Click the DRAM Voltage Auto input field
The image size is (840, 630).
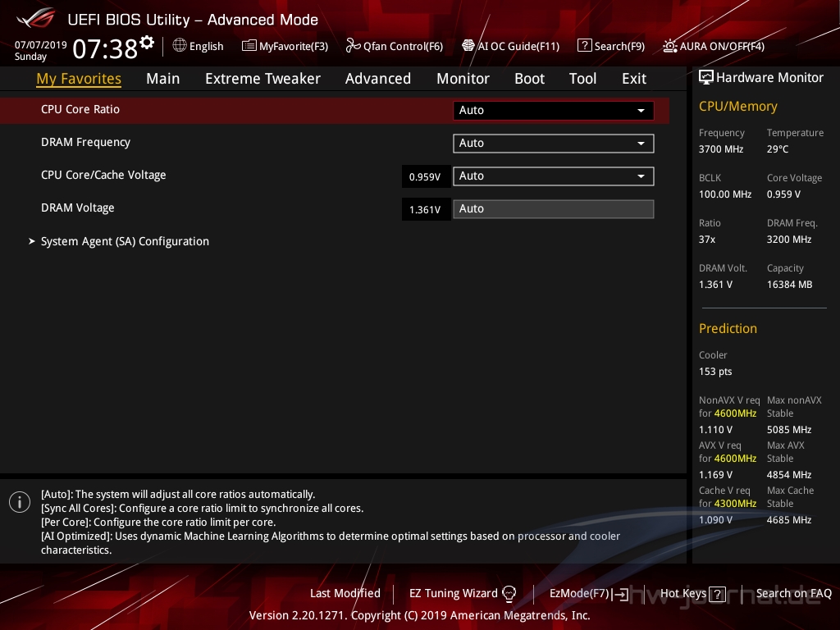(x=554, y=209)
